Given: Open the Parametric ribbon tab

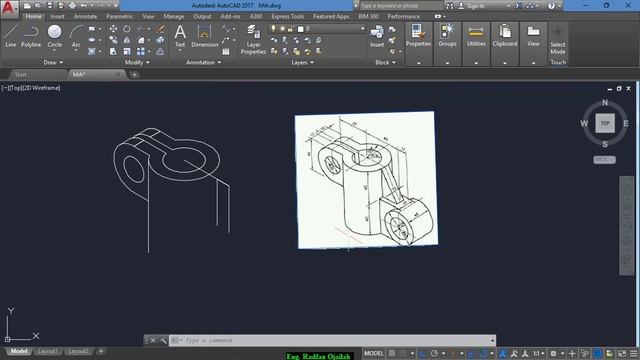Looking at the screenshot, I should click(x=119, y=16).
